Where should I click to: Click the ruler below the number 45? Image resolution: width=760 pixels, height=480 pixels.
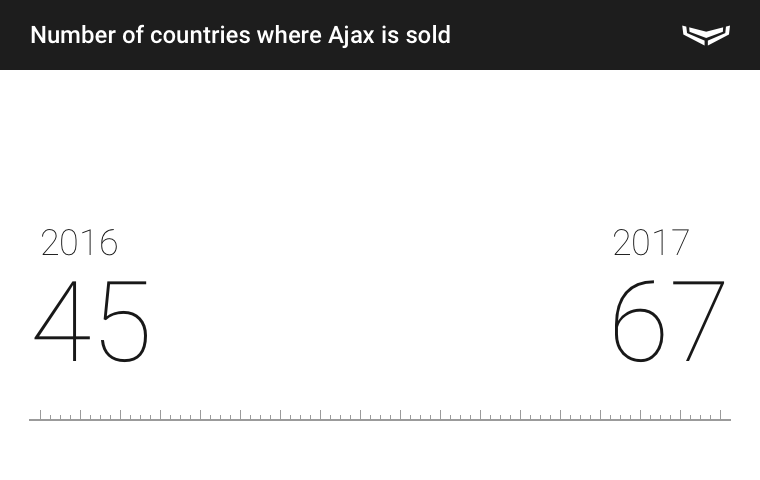pyautogui.click(x=92, y=415)
